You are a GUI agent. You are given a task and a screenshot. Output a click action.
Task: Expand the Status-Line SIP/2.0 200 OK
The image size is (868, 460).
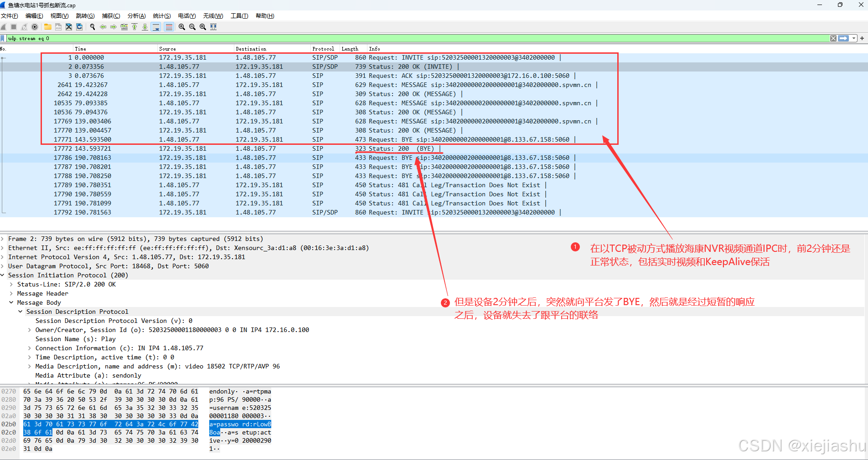pos(11,284)
